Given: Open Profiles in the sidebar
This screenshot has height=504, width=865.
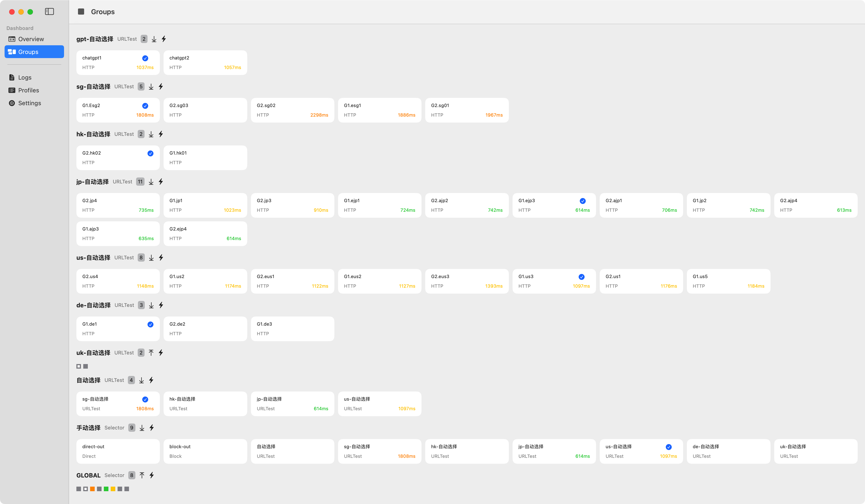Looking at the screenshot, I should (x=34, y=90).
